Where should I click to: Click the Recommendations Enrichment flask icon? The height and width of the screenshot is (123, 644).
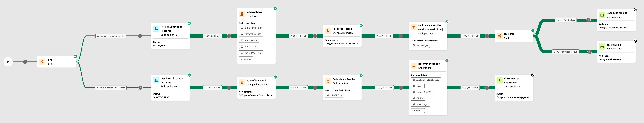pyautogui.click(x=414, y=66)
